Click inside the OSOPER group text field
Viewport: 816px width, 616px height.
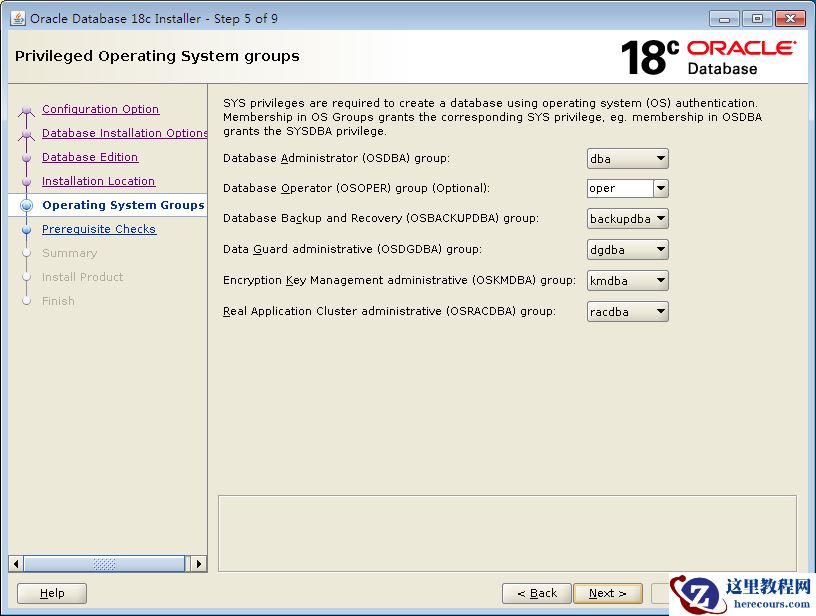[619, 188]
